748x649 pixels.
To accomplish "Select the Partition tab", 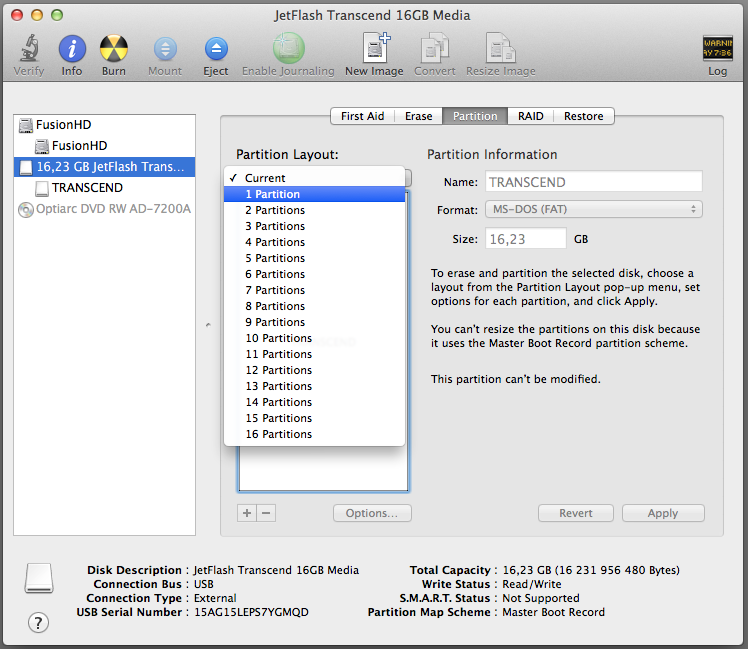I will [475, 116].
